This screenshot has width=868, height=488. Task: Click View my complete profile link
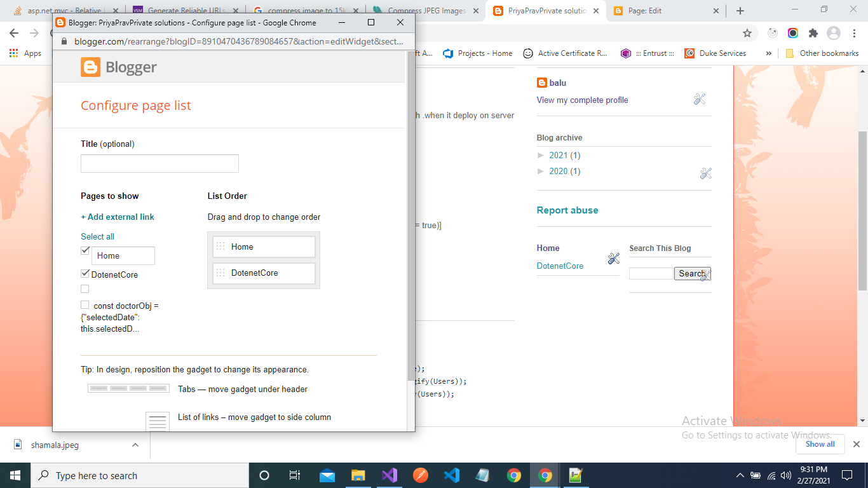coord(582,100)
